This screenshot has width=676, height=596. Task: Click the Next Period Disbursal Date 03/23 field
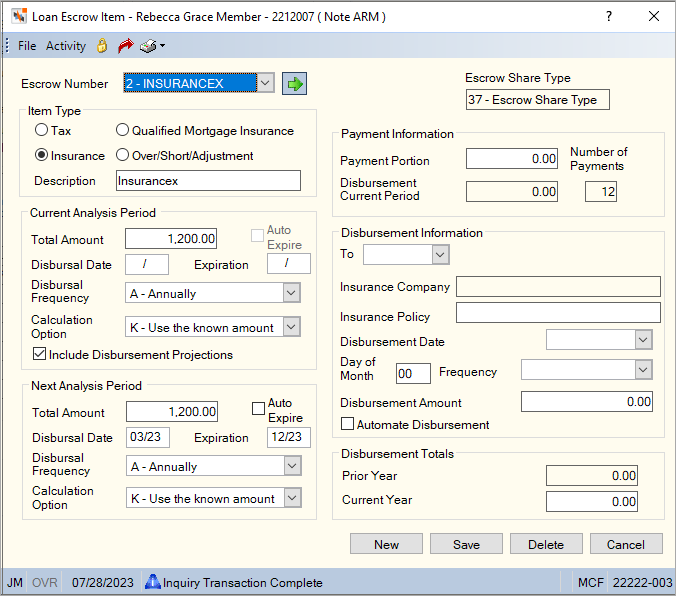pos(148,437)
